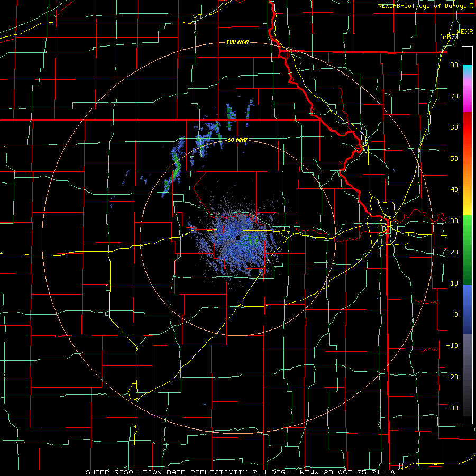Click the [dBZ] units label
Viewport: 476px width, 476px height.
pyautogui.click(x=449, y=37)
